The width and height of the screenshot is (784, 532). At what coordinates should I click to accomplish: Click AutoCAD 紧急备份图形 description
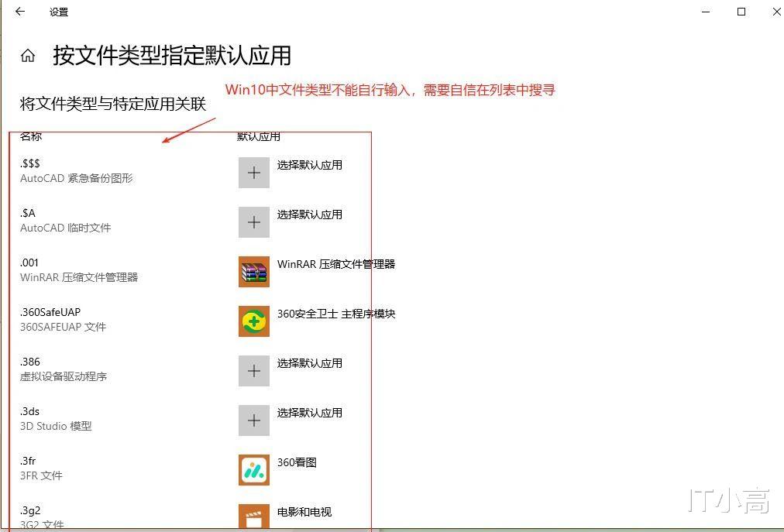[x=77, y=178]
